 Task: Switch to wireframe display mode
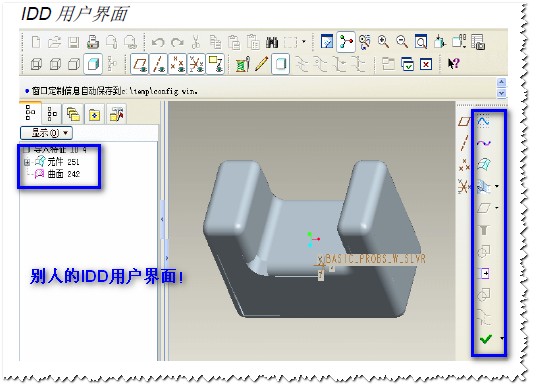pyautogui.click(x=36, y=64)
